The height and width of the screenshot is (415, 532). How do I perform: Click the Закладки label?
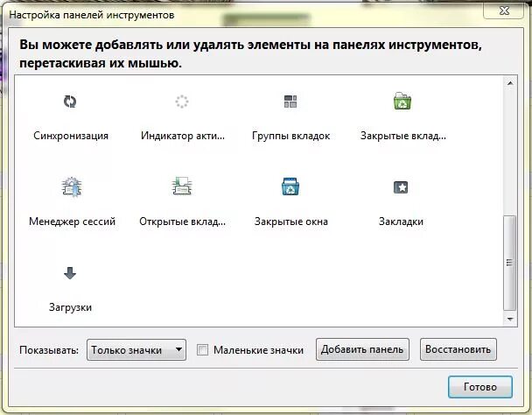[401, 222]
